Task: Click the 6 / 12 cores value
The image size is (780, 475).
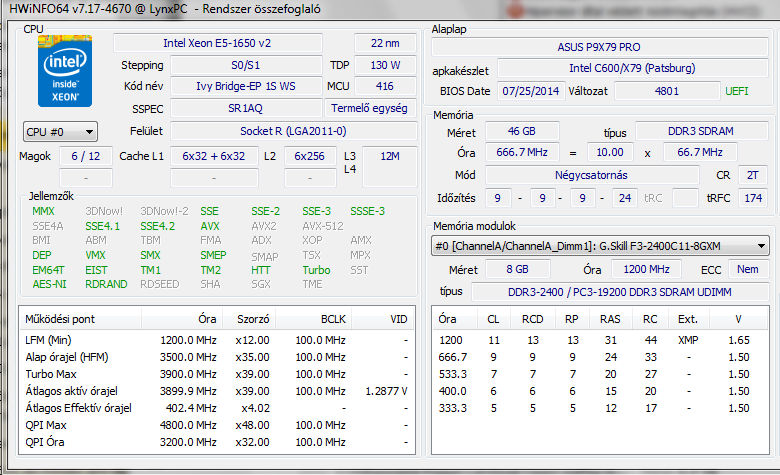Action: click(x=86, y=156)
